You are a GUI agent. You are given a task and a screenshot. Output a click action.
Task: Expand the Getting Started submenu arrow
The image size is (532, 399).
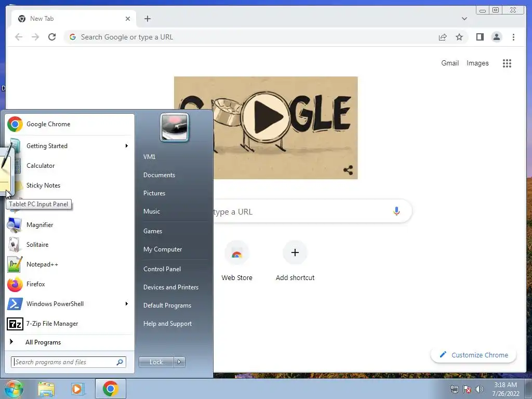pos(126,146)
